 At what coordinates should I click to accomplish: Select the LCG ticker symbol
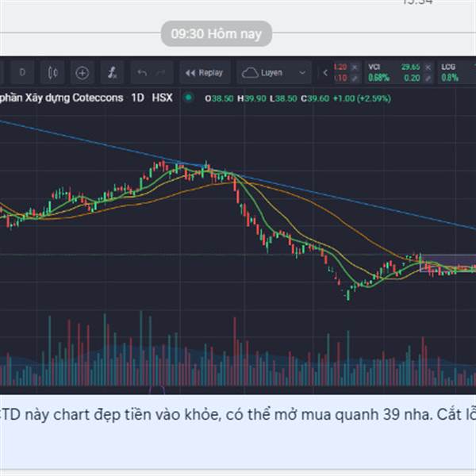448,67
